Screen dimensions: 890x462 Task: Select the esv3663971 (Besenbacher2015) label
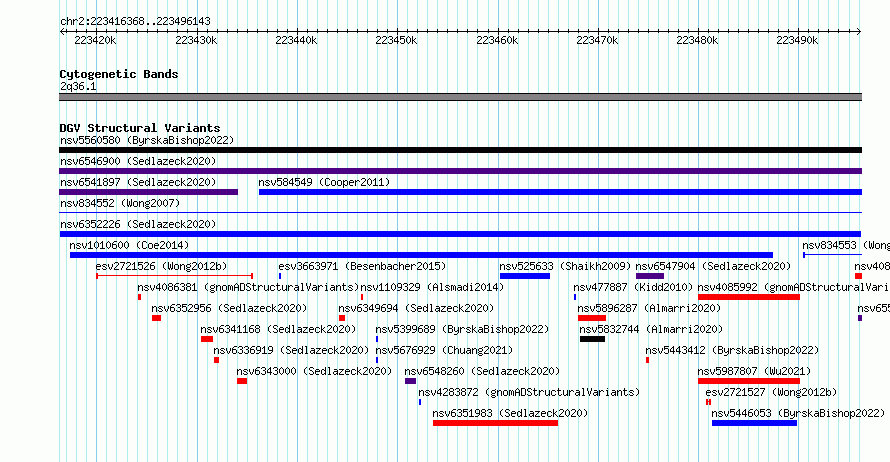click(362, 266)
